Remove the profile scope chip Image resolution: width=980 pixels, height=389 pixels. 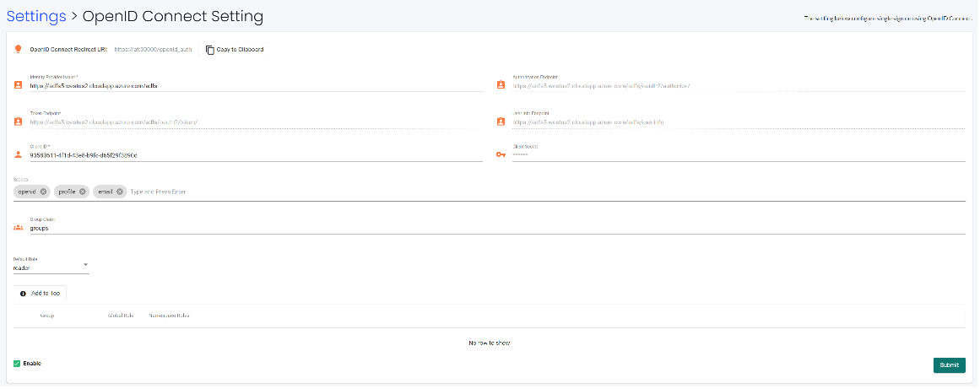point(82,192)
